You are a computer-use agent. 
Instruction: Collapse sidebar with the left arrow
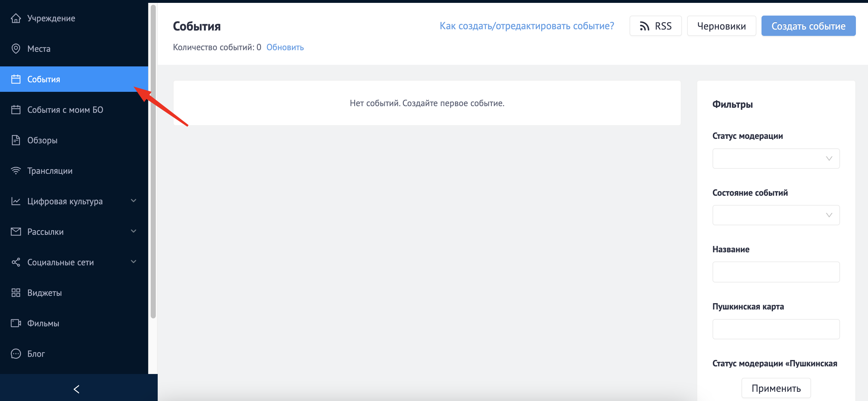point(77,389)
